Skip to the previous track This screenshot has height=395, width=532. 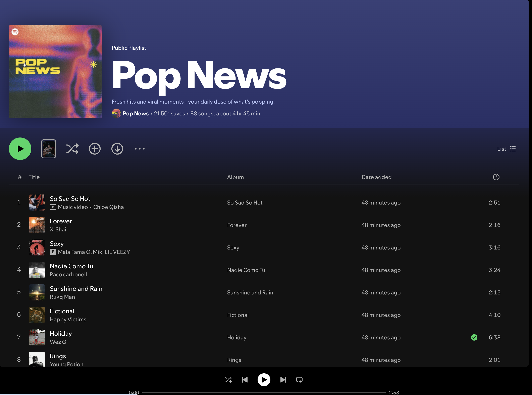(x=245, y=380)
